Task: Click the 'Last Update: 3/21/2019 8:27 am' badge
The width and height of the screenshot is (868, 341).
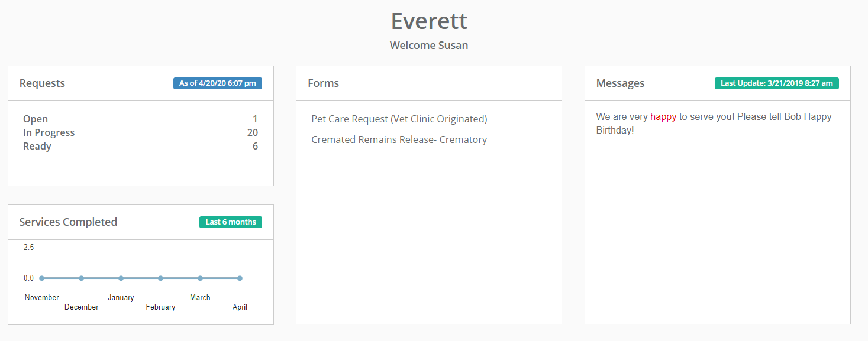Action: pyautogui.click(x=777, y=83)
